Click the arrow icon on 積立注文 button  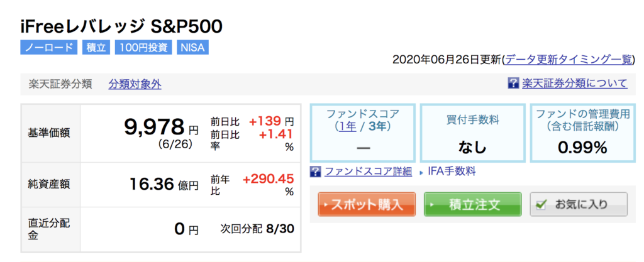pos(433,205)
